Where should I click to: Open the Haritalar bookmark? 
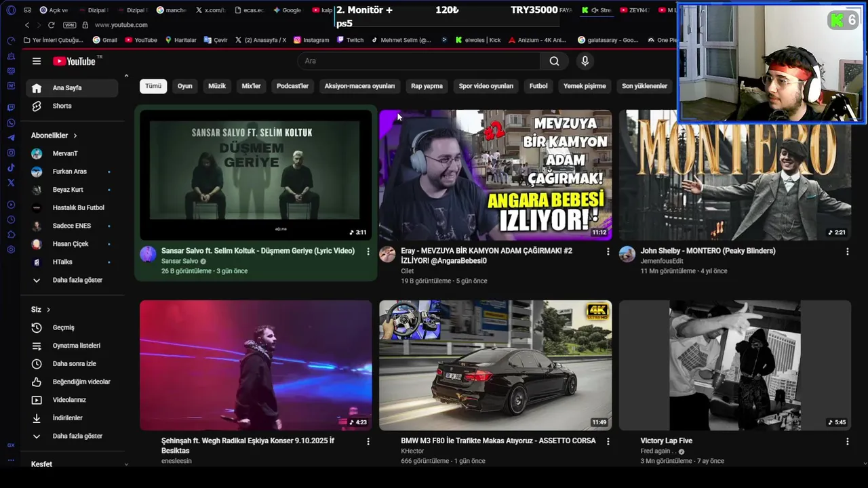[x=181, y=40]
